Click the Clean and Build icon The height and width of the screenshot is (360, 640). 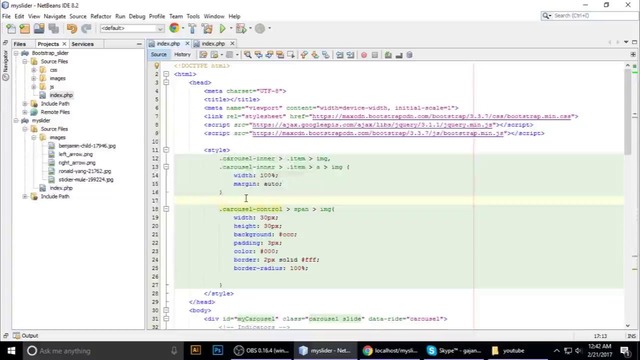(207, 29)
